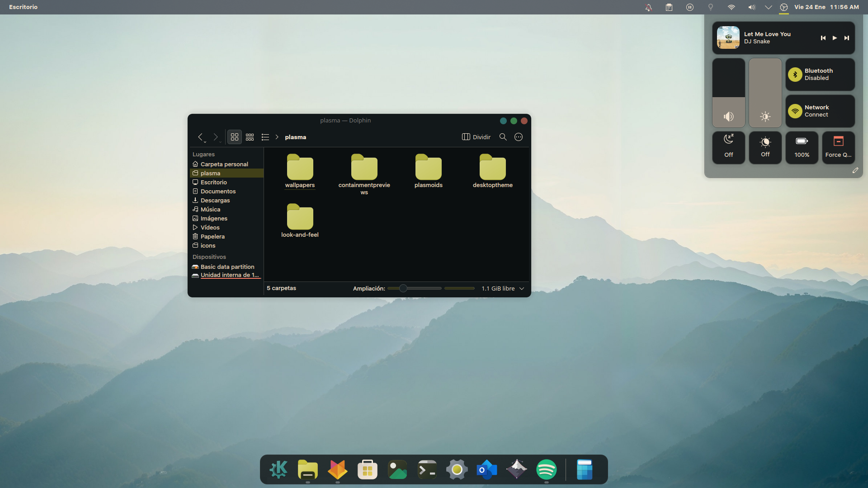Screen dimensions: 868x488
Task: Go back in Dolphin navigation history
Action: 200,137
